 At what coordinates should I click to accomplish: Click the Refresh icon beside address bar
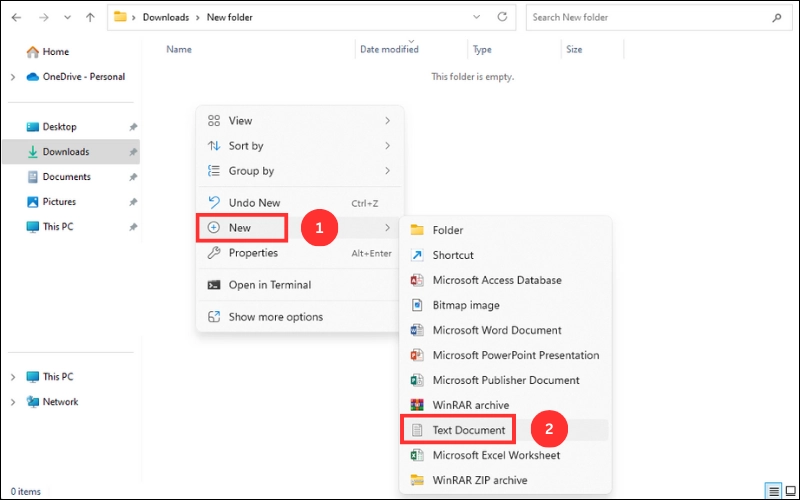502,17
